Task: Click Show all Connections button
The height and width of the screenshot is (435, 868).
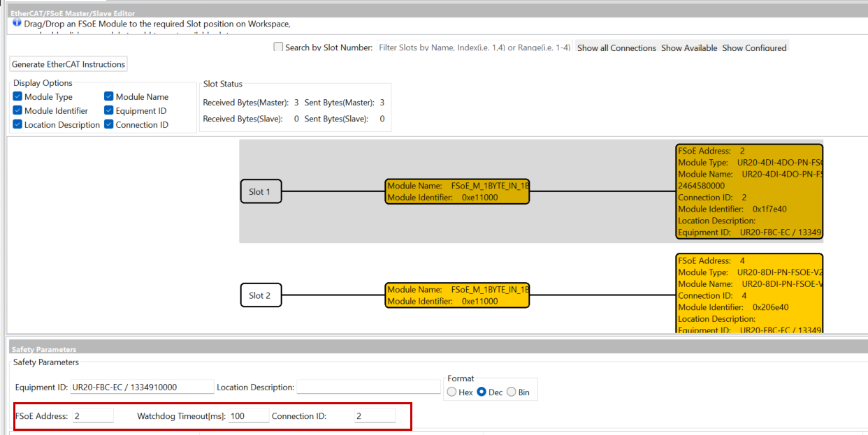Action: coord(616,47)
